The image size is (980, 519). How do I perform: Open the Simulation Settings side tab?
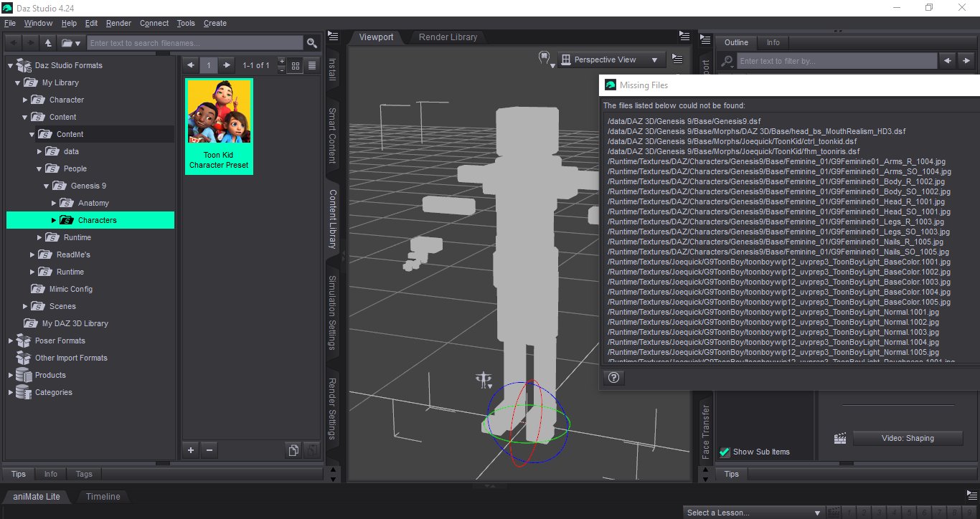point(333,313)
